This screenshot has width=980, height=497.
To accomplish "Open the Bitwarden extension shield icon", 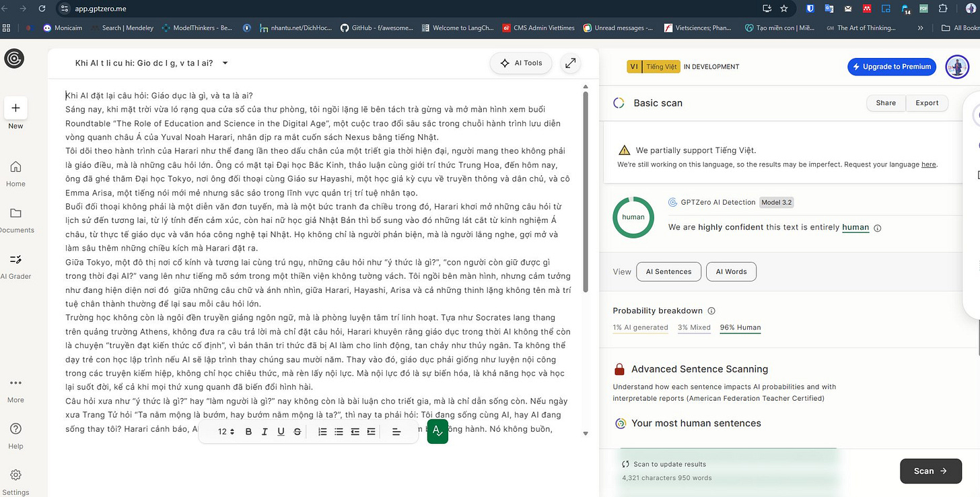I will pos(810,9).
